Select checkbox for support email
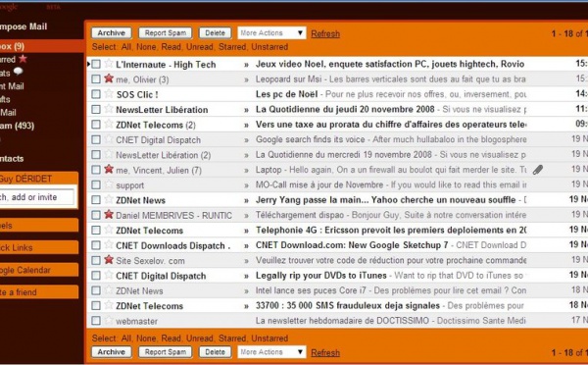Image resolution: width=588 pixels, height=365 pixels. 96,184
